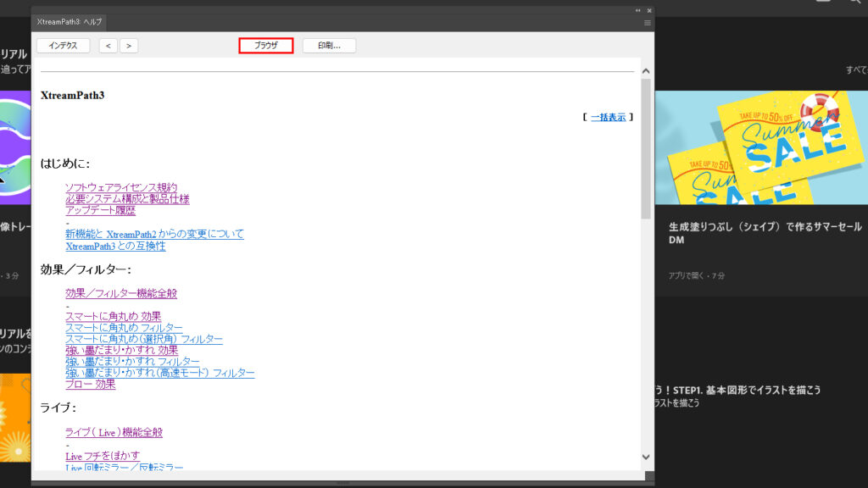Open 新機能と XtreamPath2 からの変更について link

click(154, 234)
